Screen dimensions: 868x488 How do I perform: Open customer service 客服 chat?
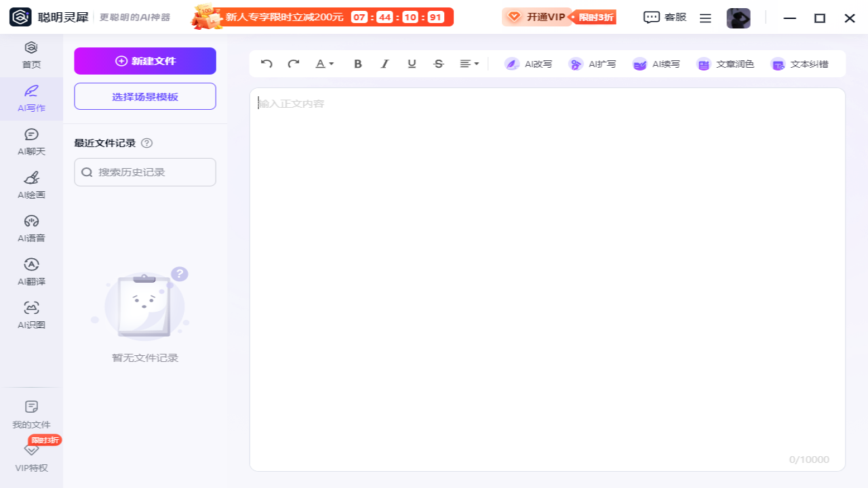(665, 17)
